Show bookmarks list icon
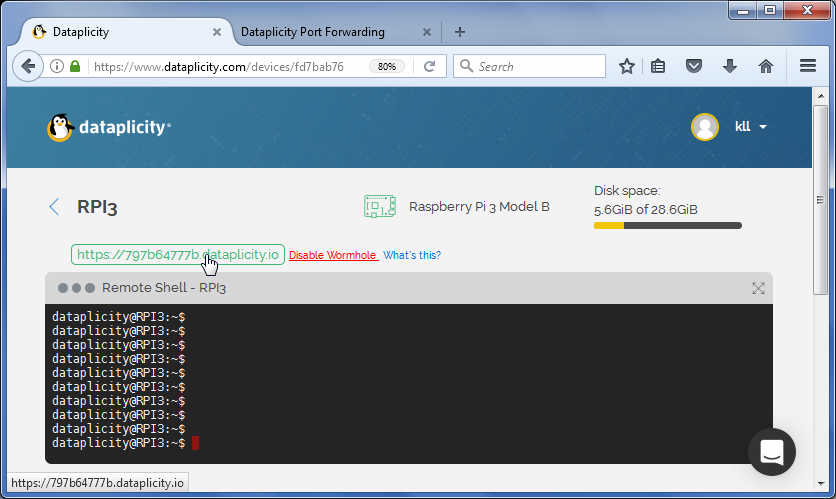 pyautogui.click(x=658, y=66)
